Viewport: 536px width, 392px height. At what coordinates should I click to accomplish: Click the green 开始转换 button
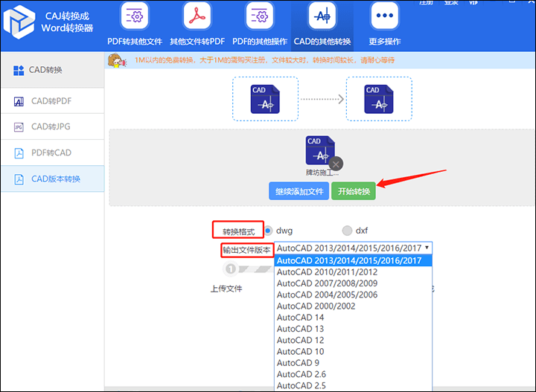pos(354,191)
